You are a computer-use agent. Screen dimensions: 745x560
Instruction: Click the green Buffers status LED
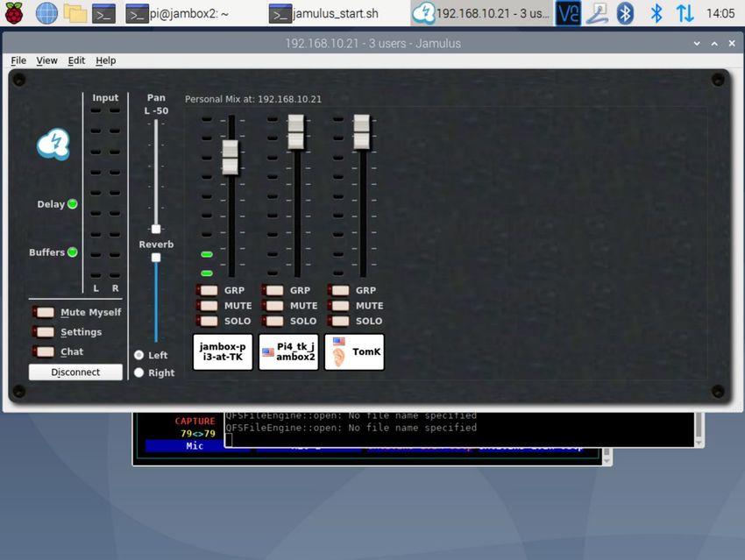coord(73,252)
